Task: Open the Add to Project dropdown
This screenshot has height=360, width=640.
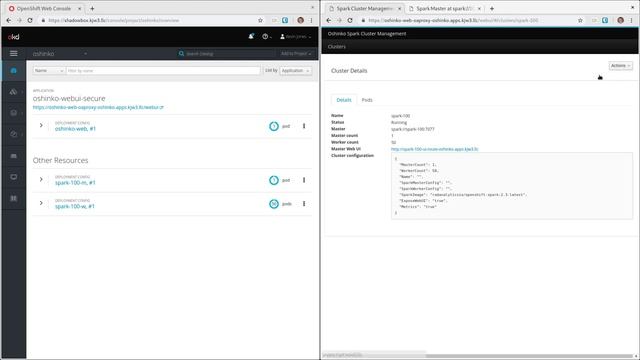Action: pos(296,53)
